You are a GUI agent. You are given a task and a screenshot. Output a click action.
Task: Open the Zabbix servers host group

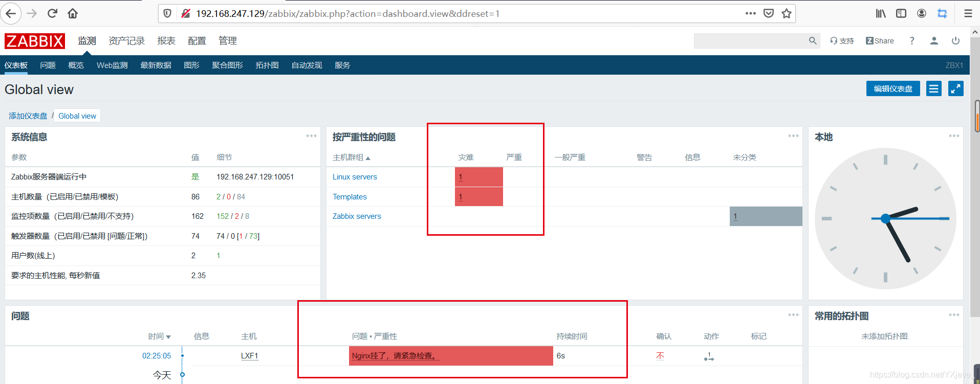click(x=357, y=216)
